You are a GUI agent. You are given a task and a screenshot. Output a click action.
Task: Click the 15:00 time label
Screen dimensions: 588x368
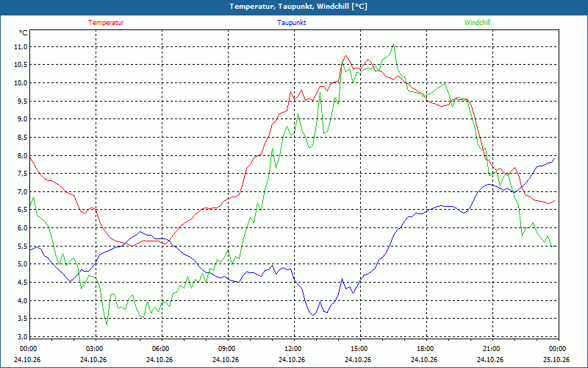359,349
